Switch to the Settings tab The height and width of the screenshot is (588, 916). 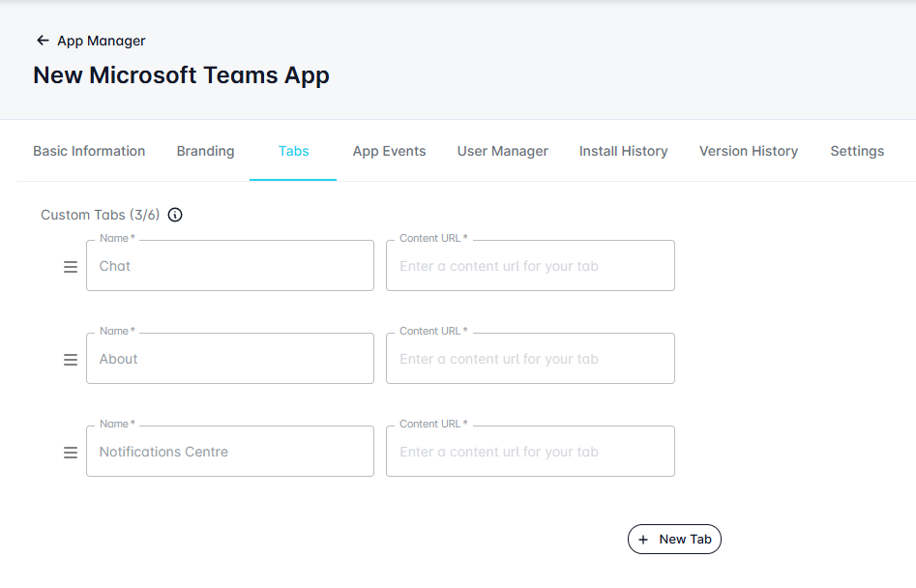pos(856,151)
